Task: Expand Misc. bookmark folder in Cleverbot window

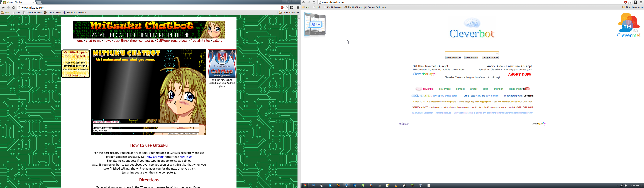Action: click(306, 7)
